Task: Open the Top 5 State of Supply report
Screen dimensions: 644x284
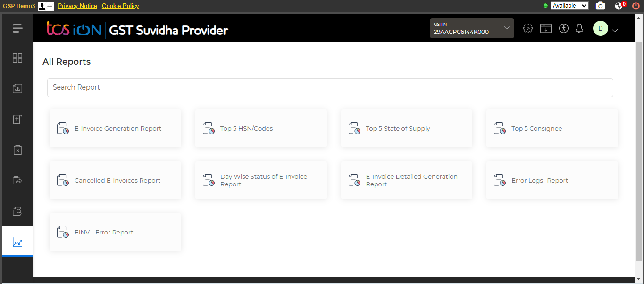Action: click(x=407, y=128)
